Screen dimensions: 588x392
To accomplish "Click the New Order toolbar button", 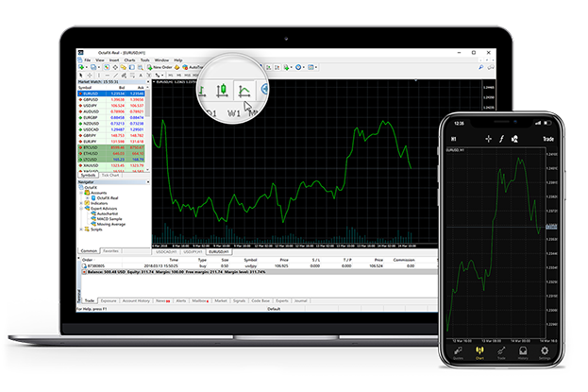I will 161,67.
